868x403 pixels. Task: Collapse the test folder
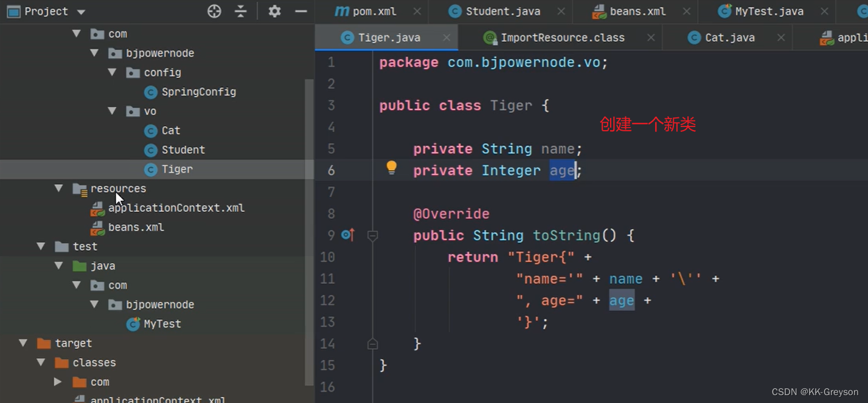click(x=41, y=246)
